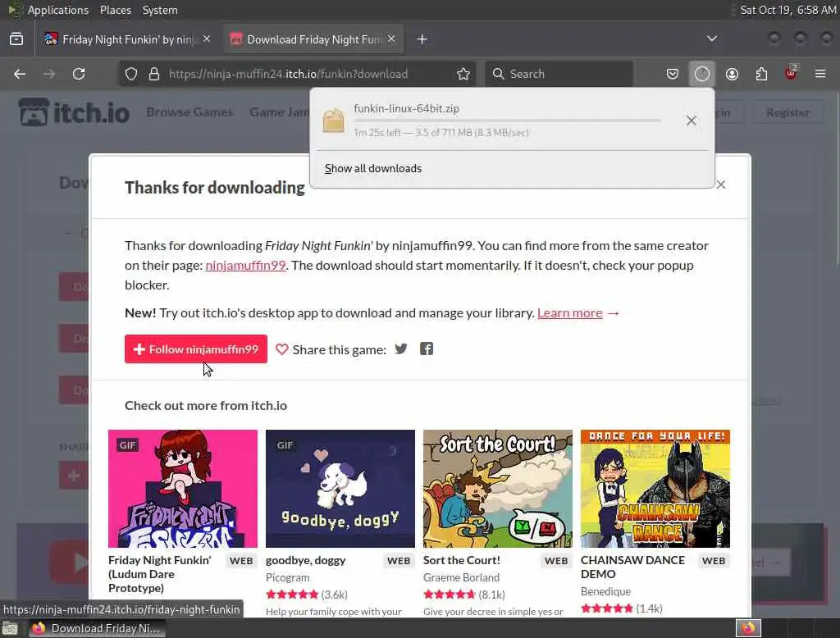Open the Friday Night Funkin' Ludum Dare thumbnail
The width and height of the screenshot is (840, 638).
point(183,489)
